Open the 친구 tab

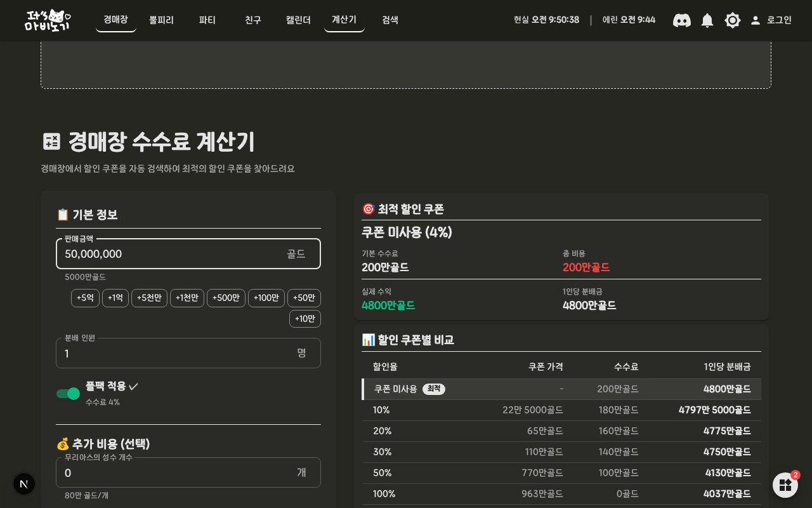click(253, 20)
